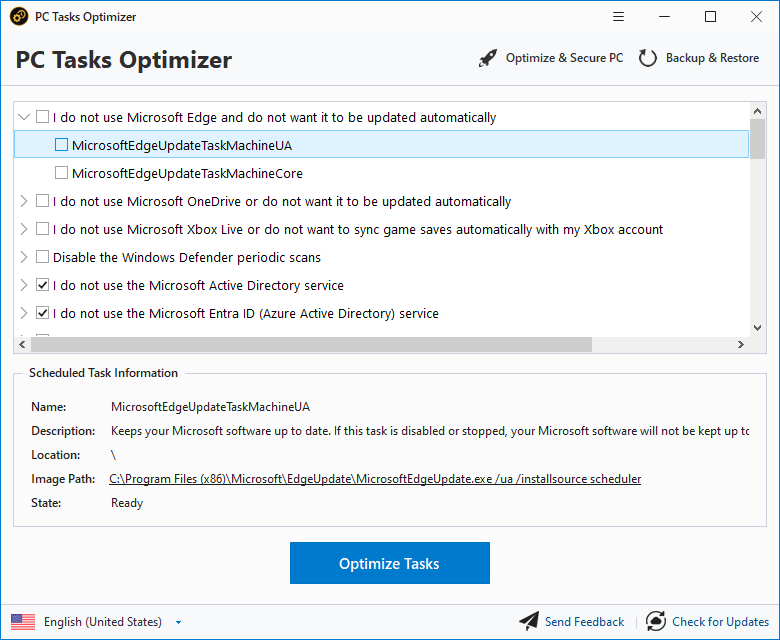
Task: Click the Name value MicrosoftEdgeUpdateTaskMachineUA in info panel
Action: 210,407
